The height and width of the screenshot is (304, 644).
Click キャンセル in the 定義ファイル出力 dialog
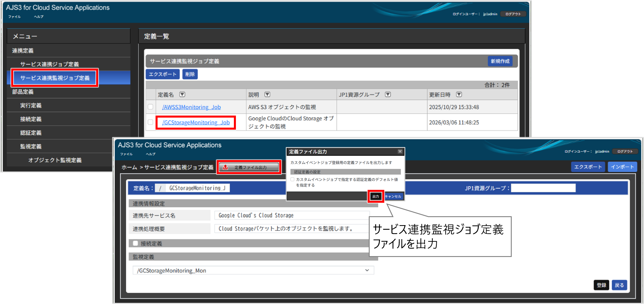point(393,196)
